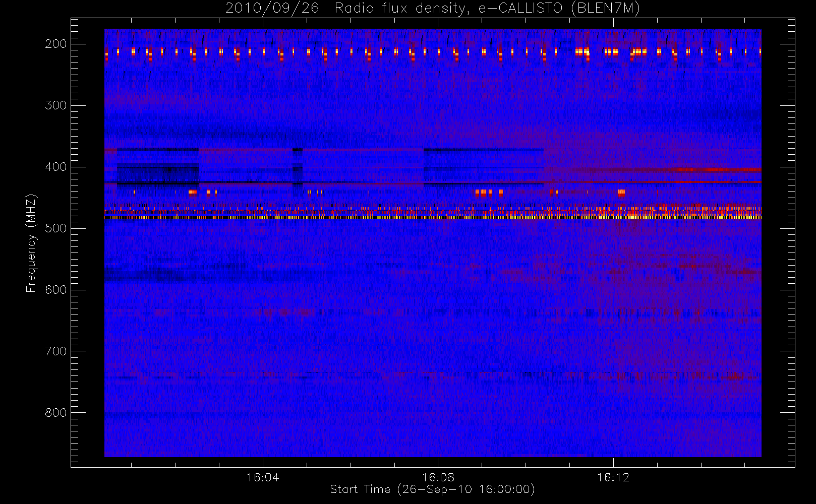Viewport: 816px width, 504px height.
Task: Click the 'Frequency (MHZ)' axis label
Action: [x=31, y=243]
